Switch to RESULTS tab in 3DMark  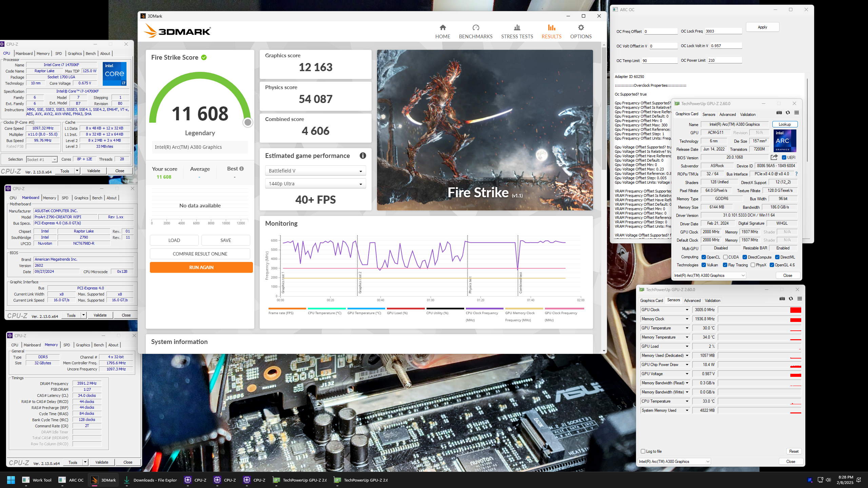[x=551, y=32]
